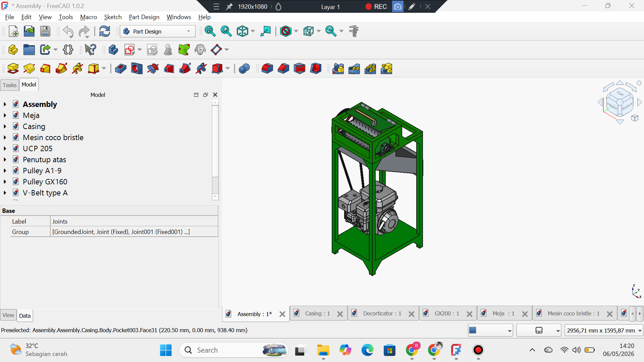Open the workbench selector Part Design dropdown
The height and width of the screenshot is (362, 644).
point(158,31)
